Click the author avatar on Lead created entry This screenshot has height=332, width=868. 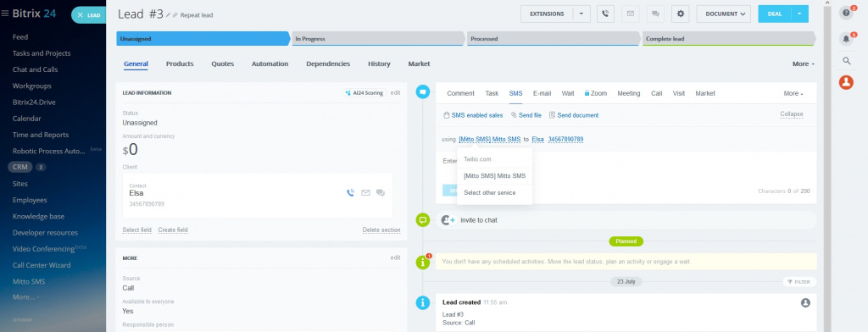(x=805, y=302)
